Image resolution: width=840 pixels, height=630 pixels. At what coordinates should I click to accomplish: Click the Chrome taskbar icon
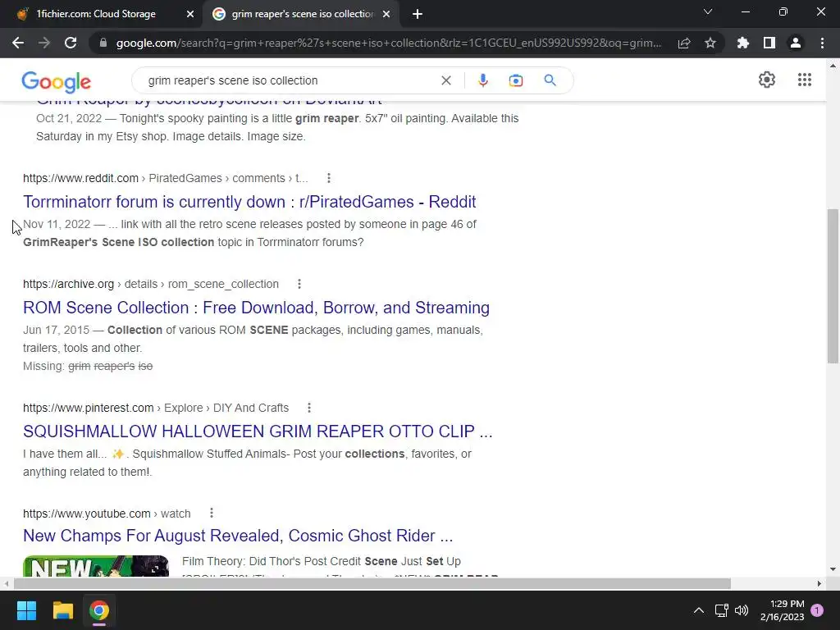pos(99,610)
